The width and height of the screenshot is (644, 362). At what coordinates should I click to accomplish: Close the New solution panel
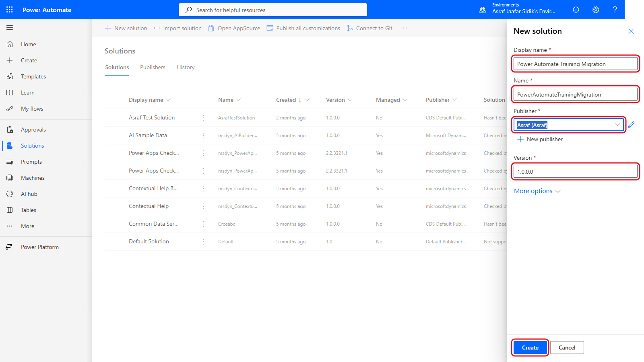coord(631,31)
